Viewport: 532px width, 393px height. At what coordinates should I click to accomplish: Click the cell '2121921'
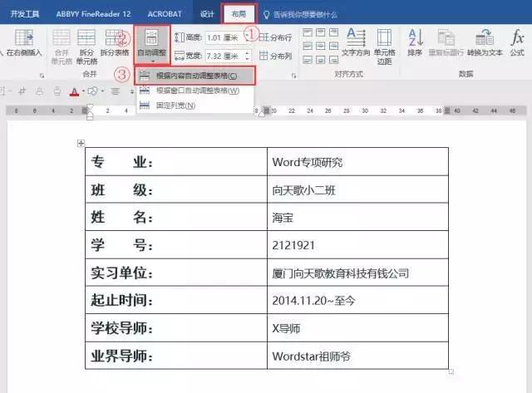[x=357, y=245]
